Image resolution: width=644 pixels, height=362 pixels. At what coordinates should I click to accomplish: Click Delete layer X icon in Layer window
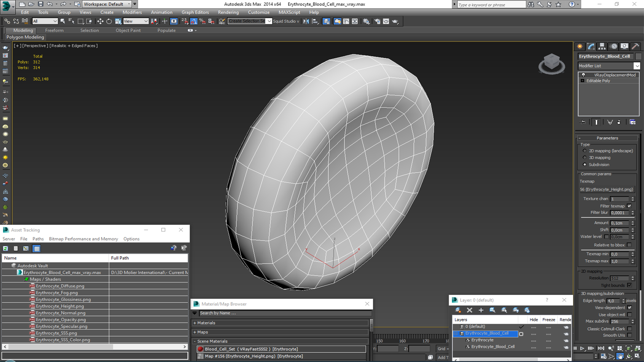[470, 310]
